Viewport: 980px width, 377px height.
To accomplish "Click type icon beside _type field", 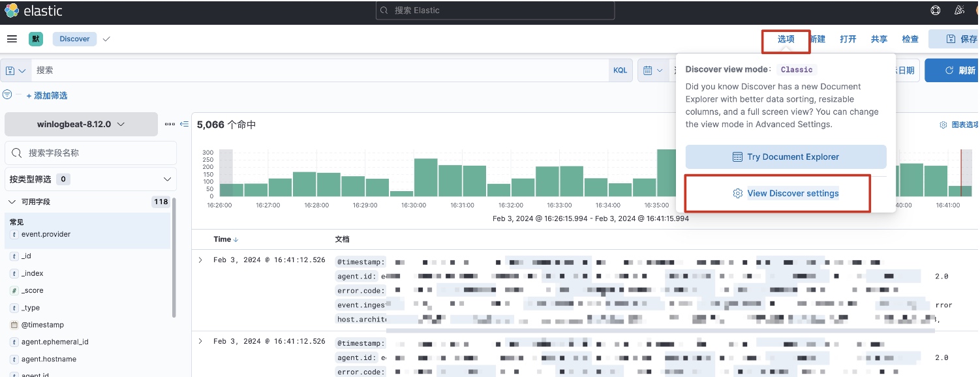I will point(14,308).
